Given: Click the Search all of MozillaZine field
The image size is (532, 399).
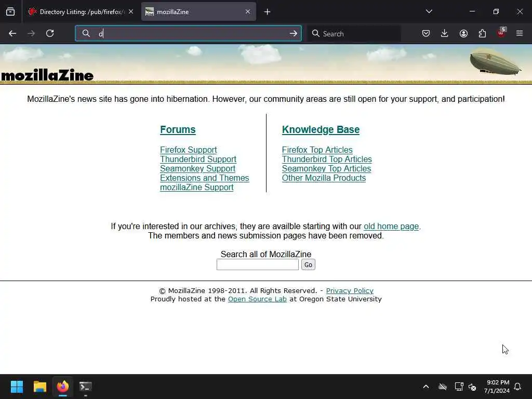Looking at the screenshot, I should tap(258, 264).
